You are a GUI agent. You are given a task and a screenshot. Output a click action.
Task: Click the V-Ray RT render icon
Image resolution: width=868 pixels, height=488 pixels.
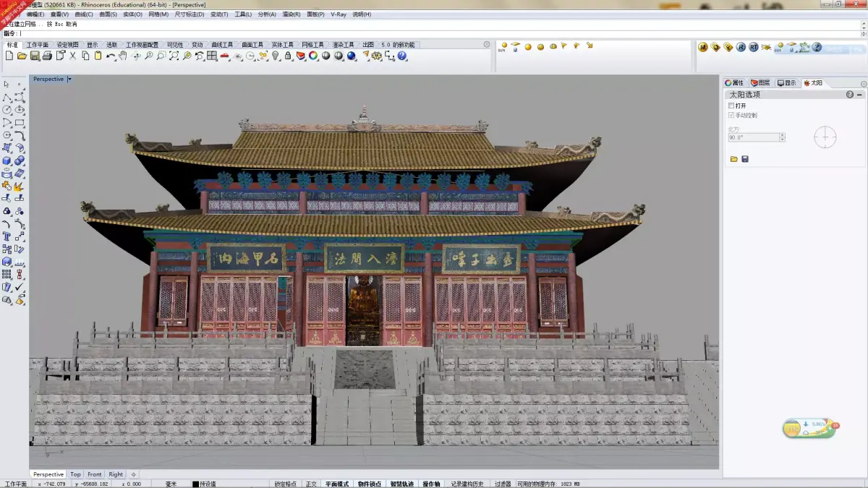pos(754,47)
